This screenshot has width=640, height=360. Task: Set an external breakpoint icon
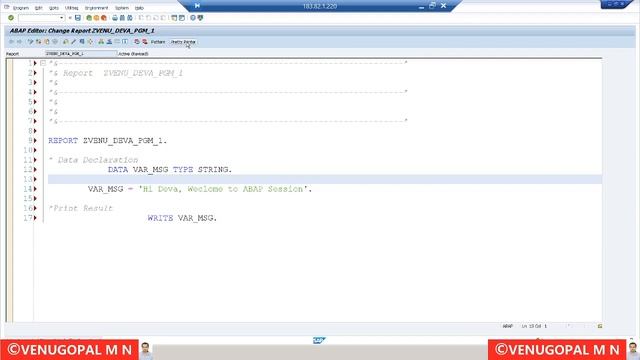144,42
